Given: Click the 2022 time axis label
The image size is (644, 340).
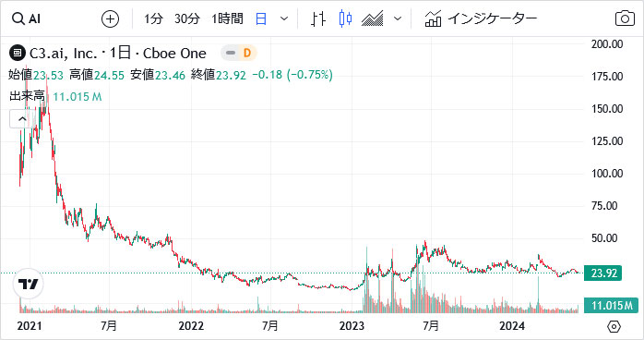Looking at the screenshot, I should [191, 326].
